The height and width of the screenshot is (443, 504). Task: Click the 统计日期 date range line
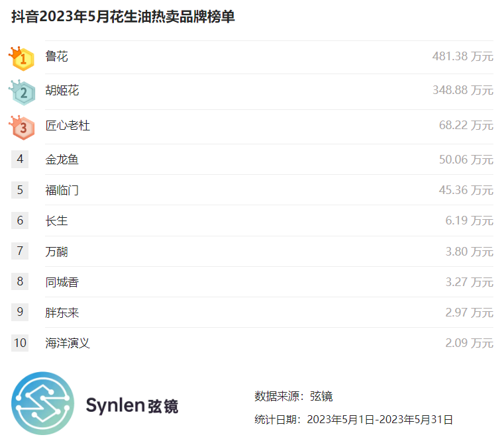(x=354, y=420)
